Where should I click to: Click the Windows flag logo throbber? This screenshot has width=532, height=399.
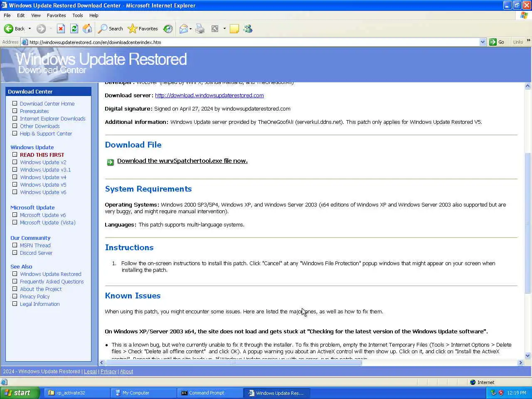(x=524, y=15)
